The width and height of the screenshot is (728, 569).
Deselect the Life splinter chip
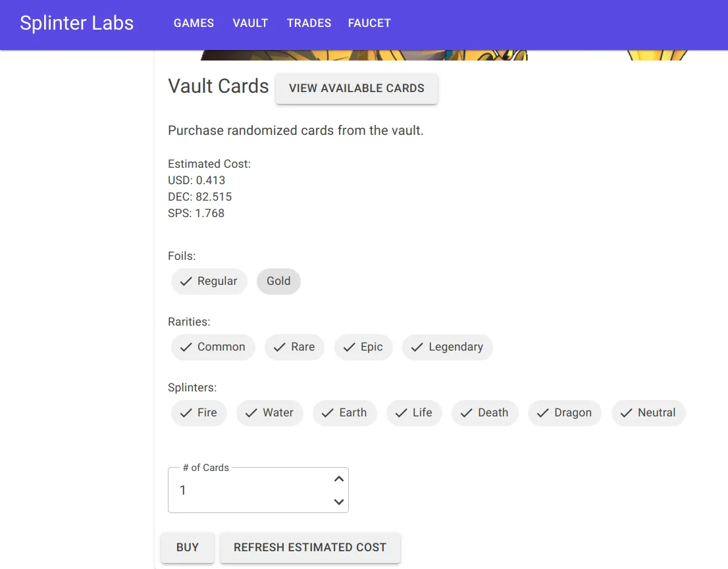pyautogui.click(x=414, y=413)
